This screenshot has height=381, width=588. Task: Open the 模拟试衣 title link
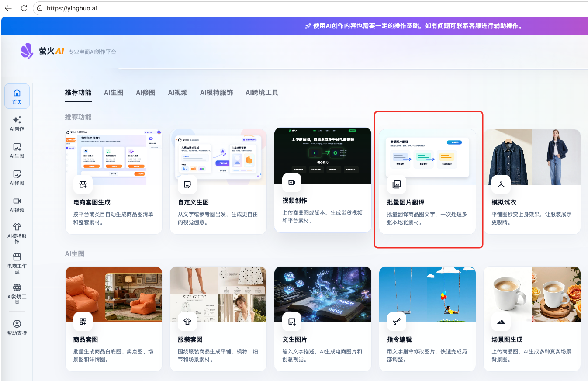(x=504, y=202)
